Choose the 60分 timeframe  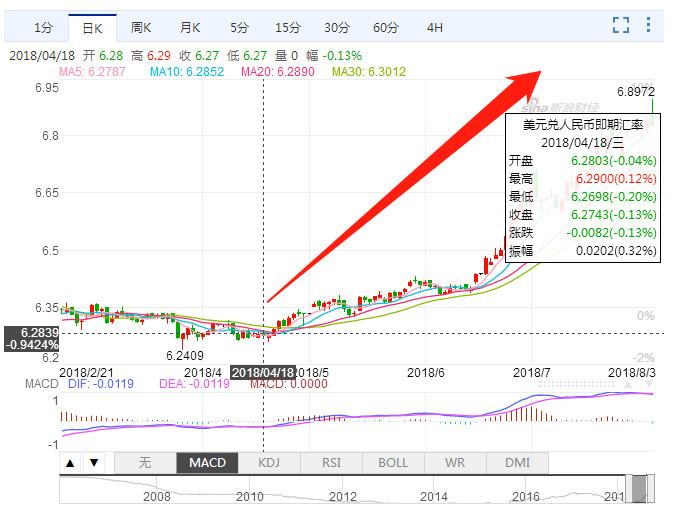point(385,28)
